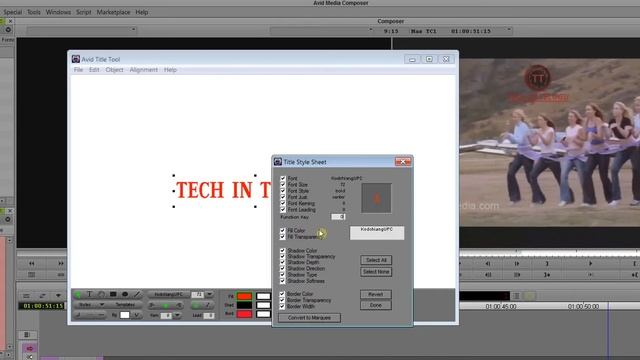Image resolution: width=640 pixels, height=360 pixels.
Task: Open the Alignment menu in Title Tool
Action: [144, 70]
